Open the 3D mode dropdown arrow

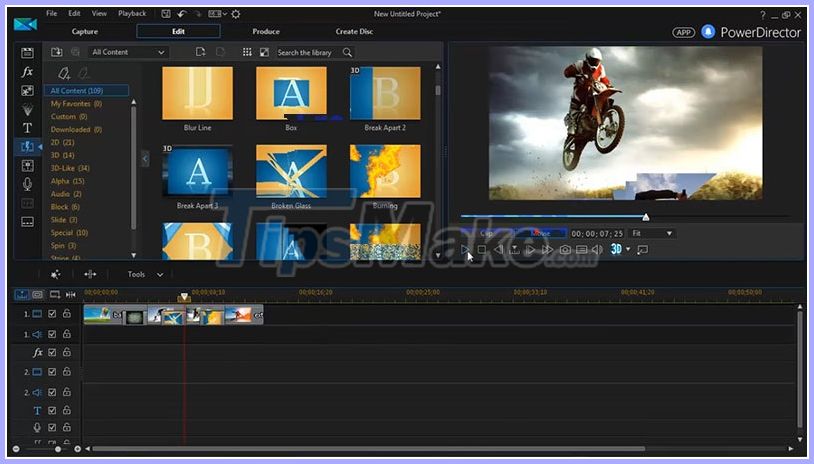point(628,250)
